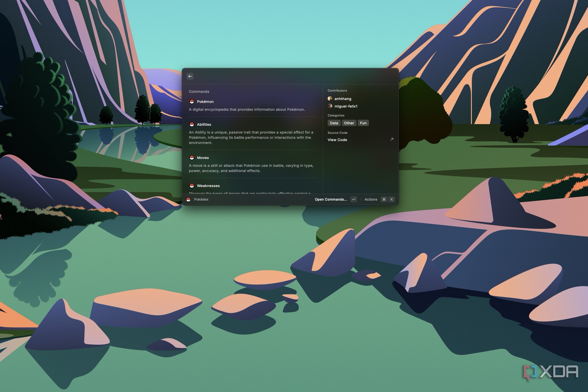The image size is (588, 392).
Task: Click the Return key icon in the action bar
Action: click(354, 199)
